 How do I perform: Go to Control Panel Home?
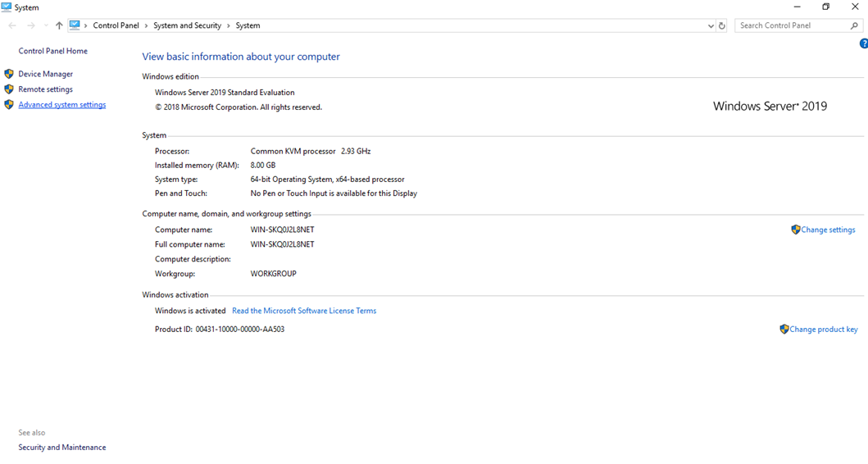pyautogui.click(x=52, y=51)
